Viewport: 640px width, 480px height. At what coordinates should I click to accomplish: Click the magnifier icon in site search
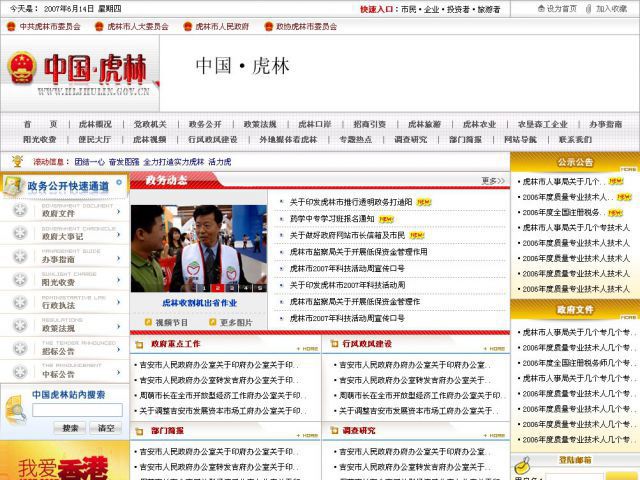pyautogui.click(x=14, y=409)
